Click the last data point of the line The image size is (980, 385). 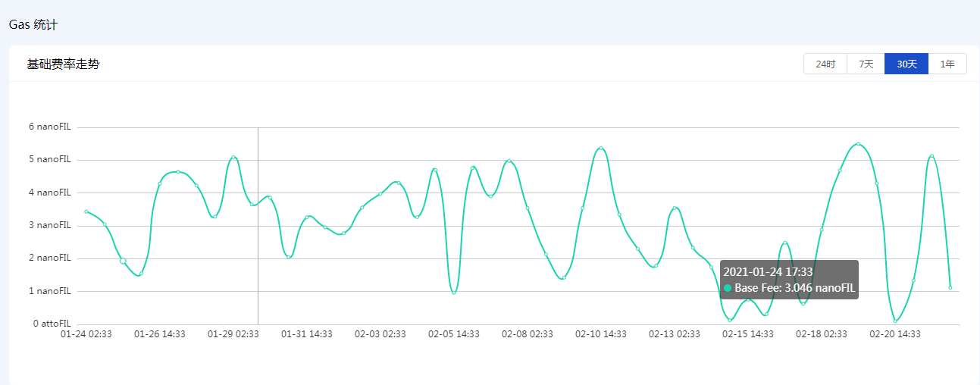(950, 288)
